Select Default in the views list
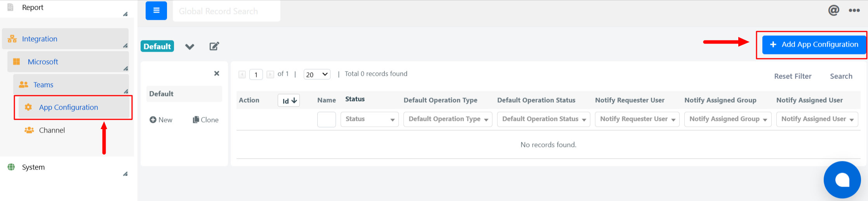Image resolution: width=868 pixels, height=201 pixels. [184, 94]
